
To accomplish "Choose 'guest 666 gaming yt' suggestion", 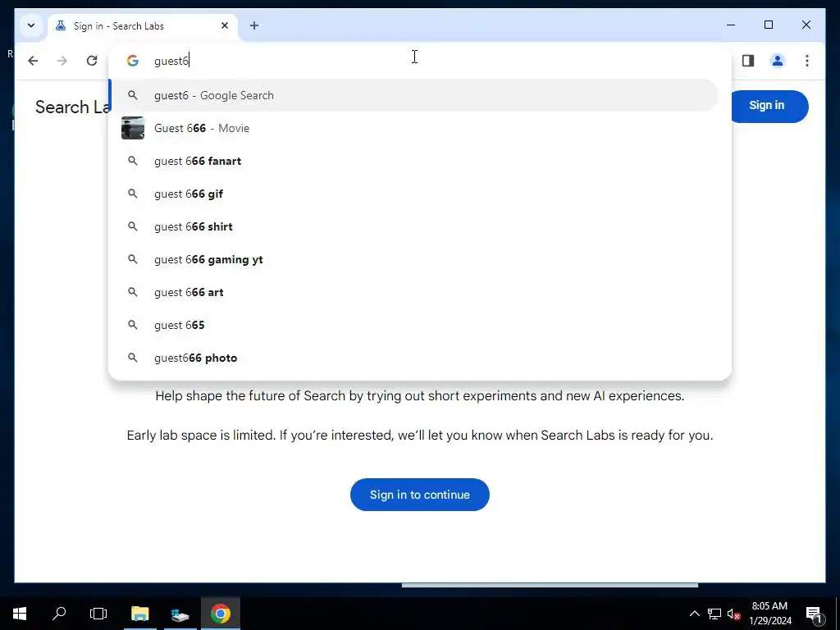I will pos(413,259).
